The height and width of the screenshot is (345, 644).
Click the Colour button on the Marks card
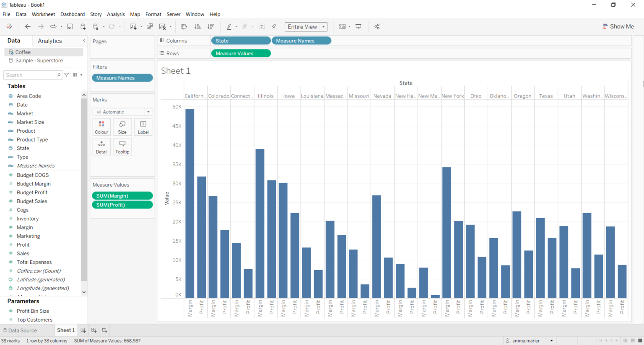[101, 127]
